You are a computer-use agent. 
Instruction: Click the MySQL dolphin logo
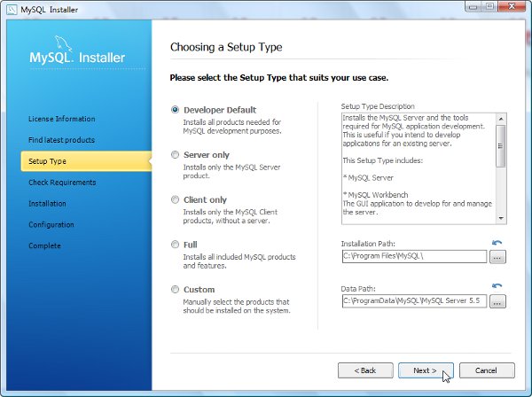tap(63, 43)
